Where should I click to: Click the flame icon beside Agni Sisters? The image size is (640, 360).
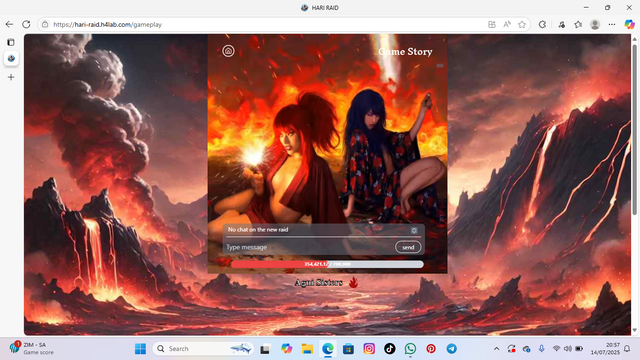[x=353, y=282]
